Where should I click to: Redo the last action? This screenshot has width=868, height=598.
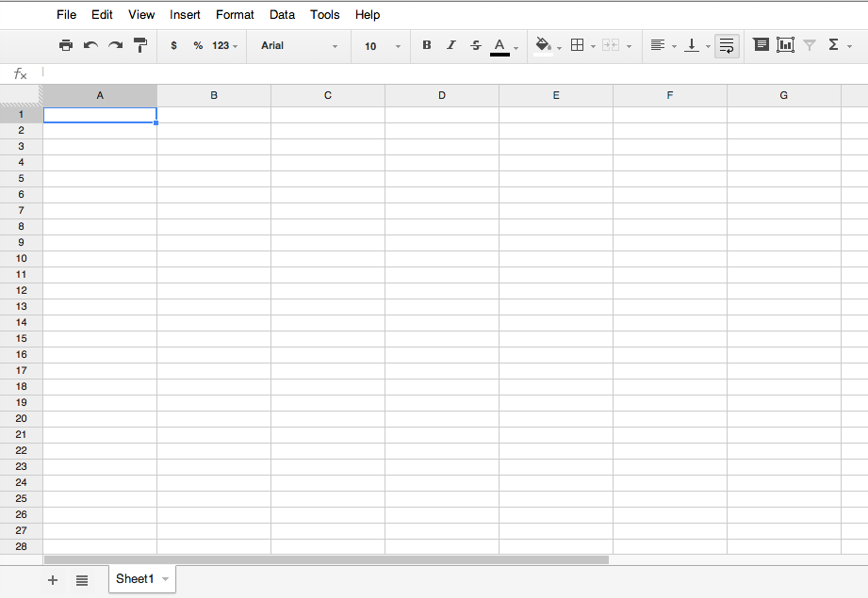coord(114,44)
